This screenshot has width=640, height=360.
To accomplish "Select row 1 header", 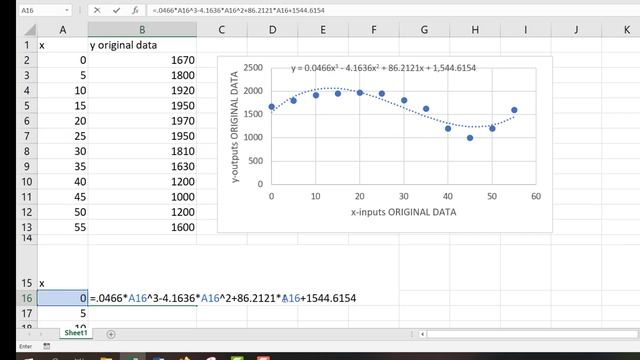I will tap(27, 45).
